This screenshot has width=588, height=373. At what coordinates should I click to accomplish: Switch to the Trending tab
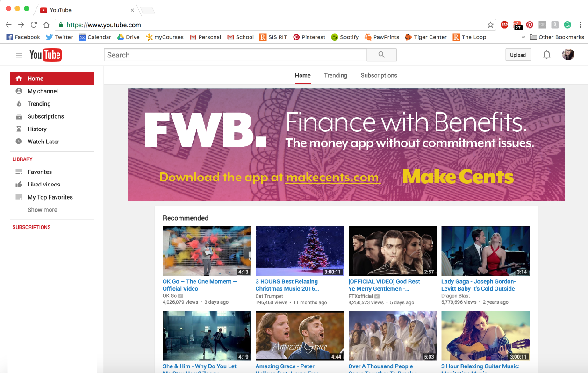click(x=336, y=75)
